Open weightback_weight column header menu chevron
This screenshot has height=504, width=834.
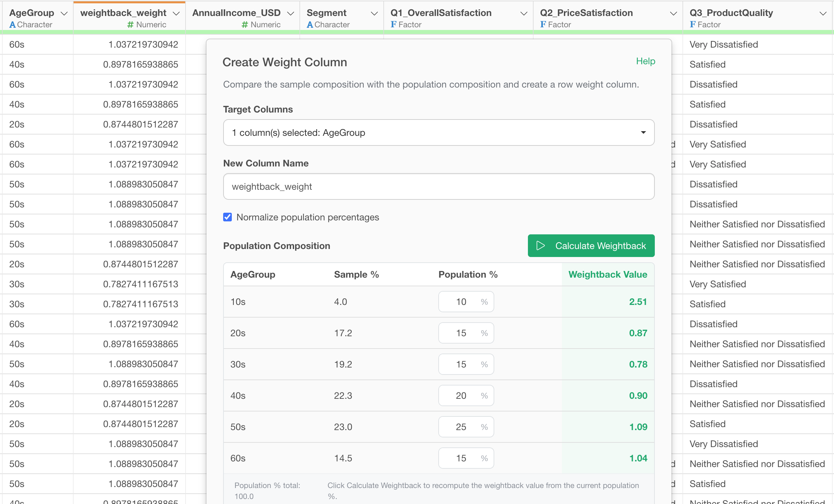pyautogui.click(x=176, y=14)
